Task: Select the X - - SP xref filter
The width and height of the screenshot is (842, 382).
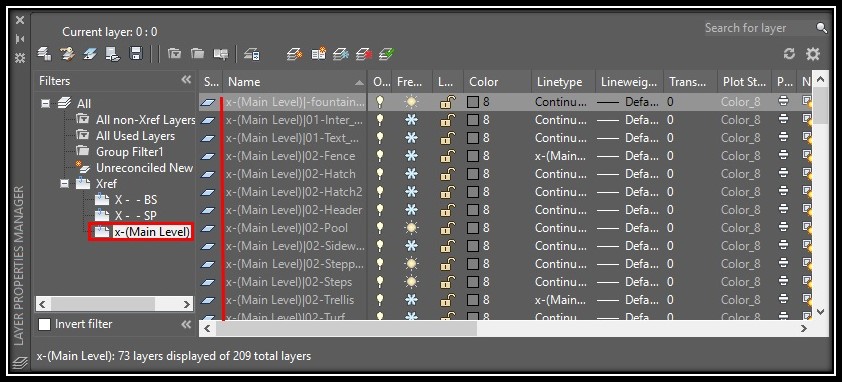Action: point(136,216)
